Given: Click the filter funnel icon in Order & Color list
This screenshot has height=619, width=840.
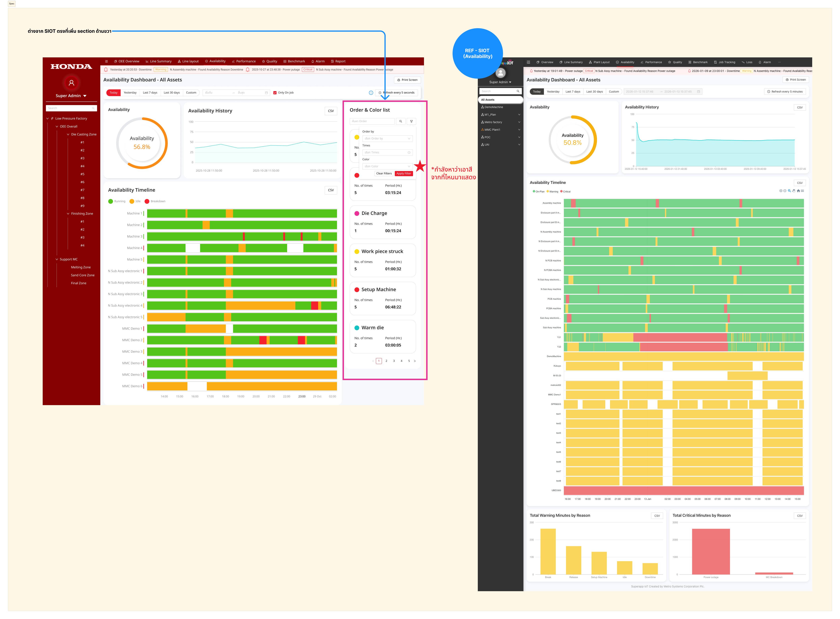Looking at the screenshot, I should 411,121.
